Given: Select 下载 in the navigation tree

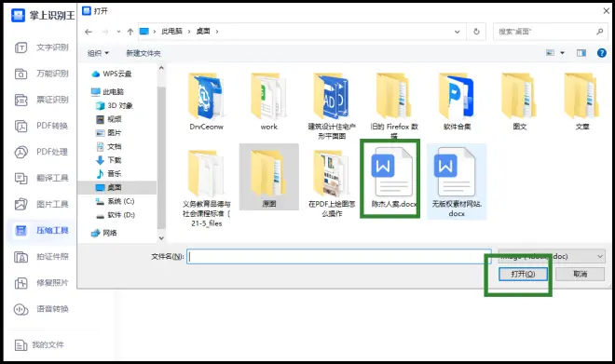Looking at the screenshot, I should (x=109, y=160).
